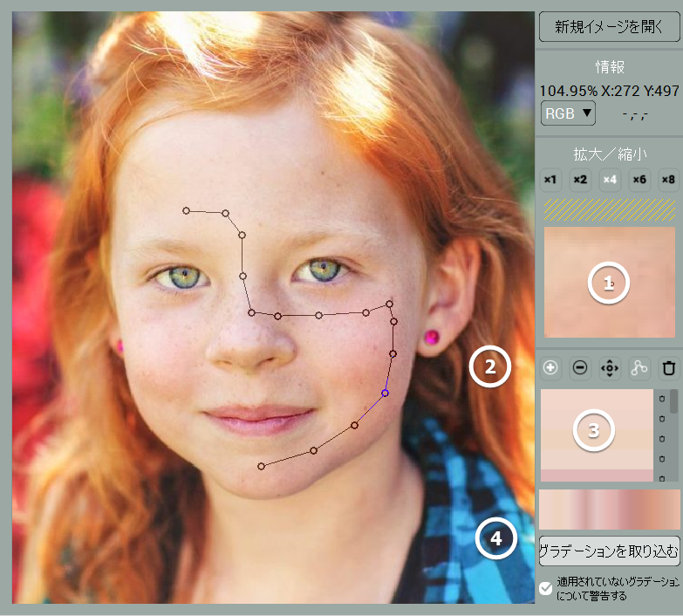Select the move point arrows tool
Viewport: 683px width, 616px height.
click(x=610, y=367)
